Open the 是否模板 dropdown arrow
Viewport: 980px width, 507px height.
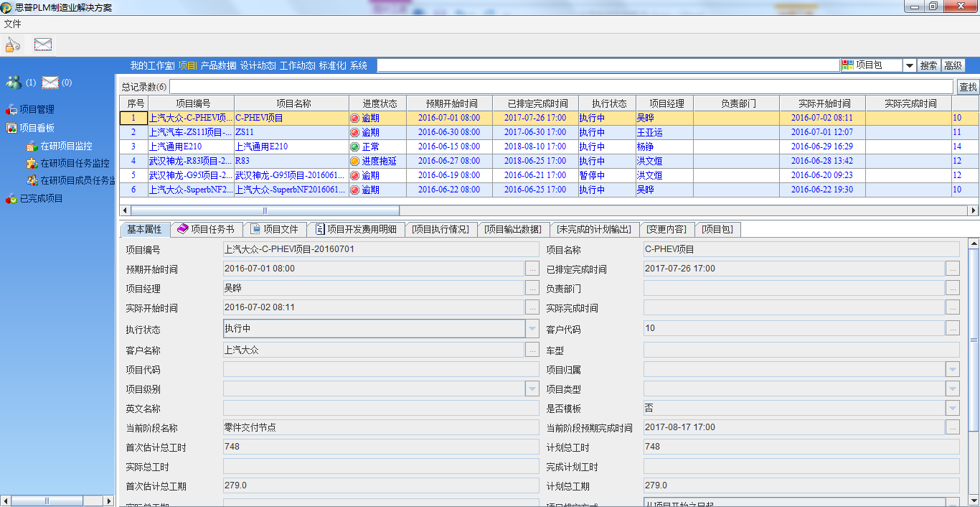coord(952,408)
